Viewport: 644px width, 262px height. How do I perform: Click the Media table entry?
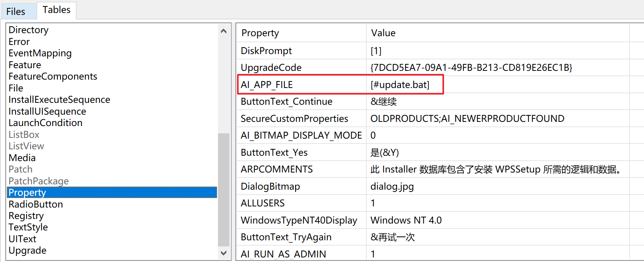(x=22, y=158)
